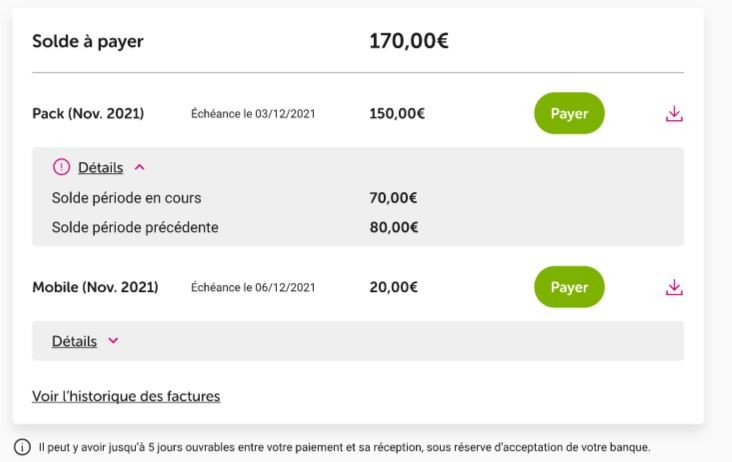Collapse Pack details with the up chevron

tap(140, 167)
